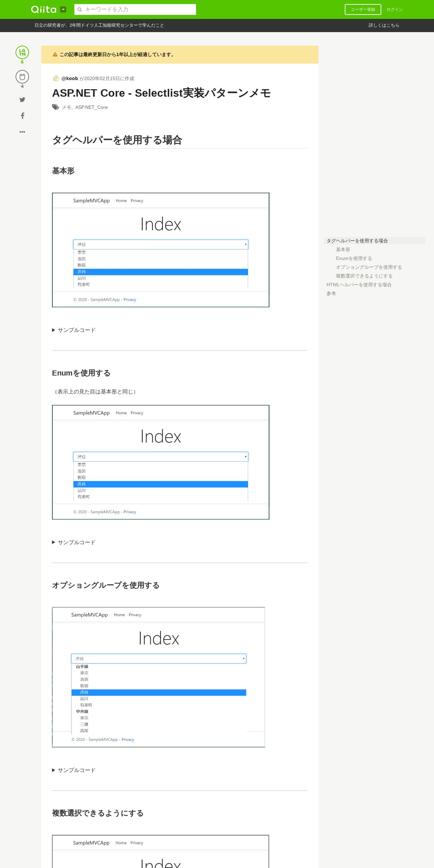The height and width of the screenshot is (868, 434).
Task: Click the warning triangle icon in yellow notice
Action: point(55,54)
